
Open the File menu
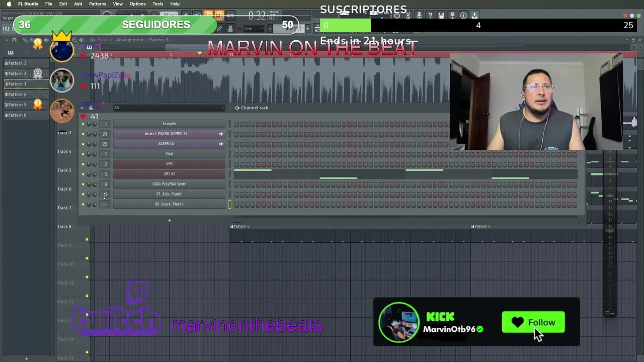(x=49, y=4)
